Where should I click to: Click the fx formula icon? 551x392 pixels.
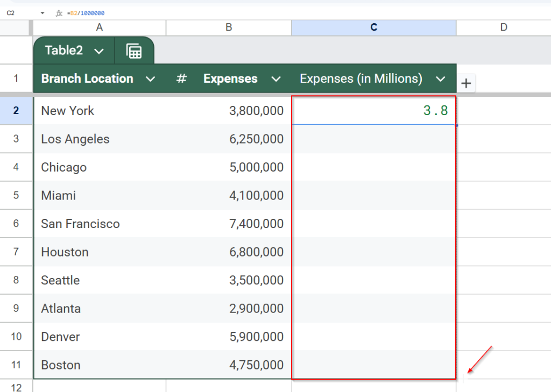point(59,13)
